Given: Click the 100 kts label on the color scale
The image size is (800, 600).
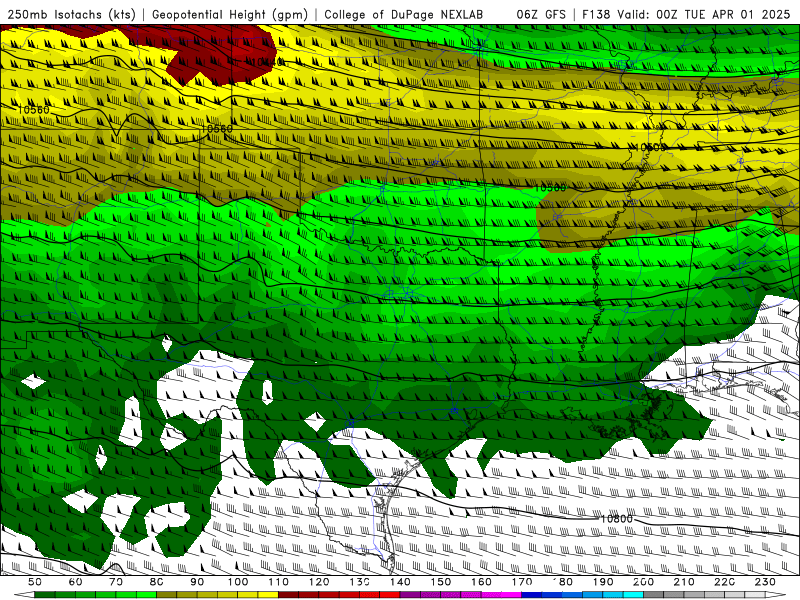Looking at the screenshot, I should click(x=238, y=582).
